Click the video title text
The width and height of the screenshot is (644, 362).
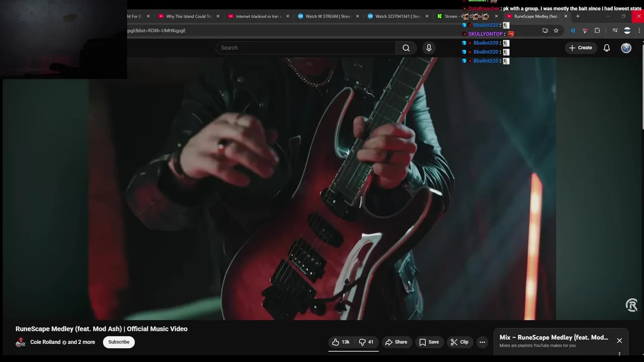[101, 329]
